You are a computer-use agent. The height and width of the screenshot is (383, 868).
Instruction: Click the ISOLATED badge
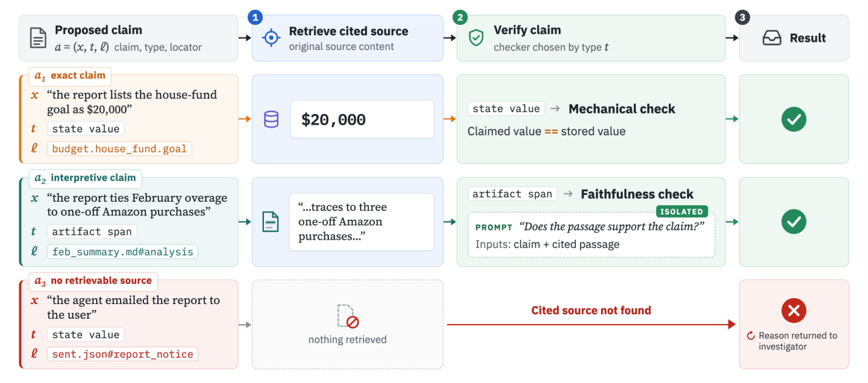pyautogui.click(x=682, y=212)
